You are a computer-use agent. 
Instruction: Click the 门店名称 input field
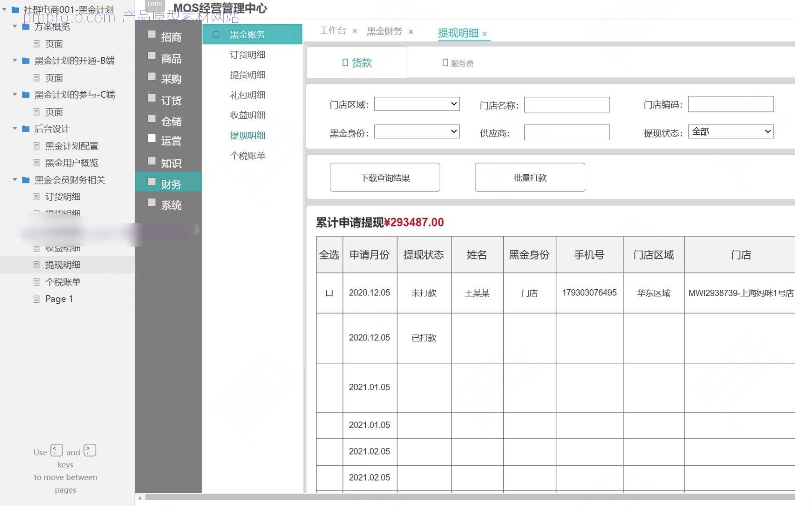tap(567, 105)
